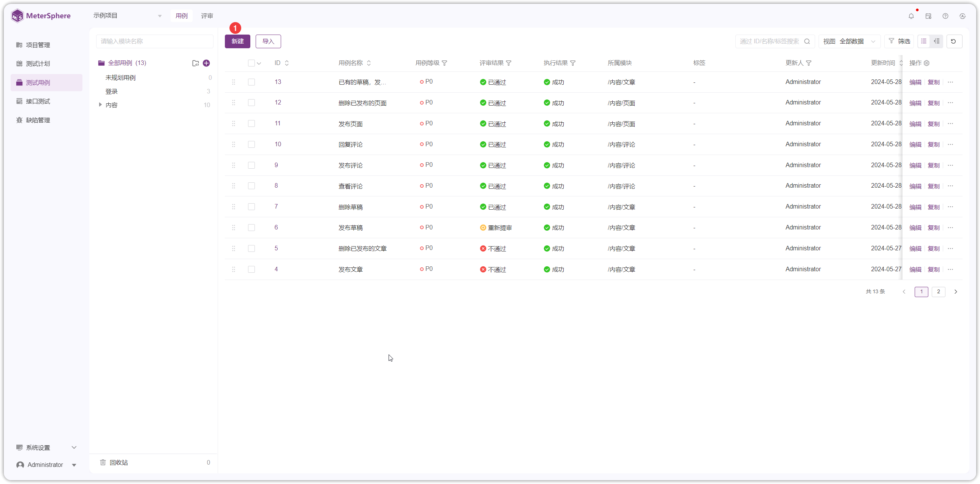Open select-all options arrow beside header checkbox
980x484 pixels.
point(259,63)
